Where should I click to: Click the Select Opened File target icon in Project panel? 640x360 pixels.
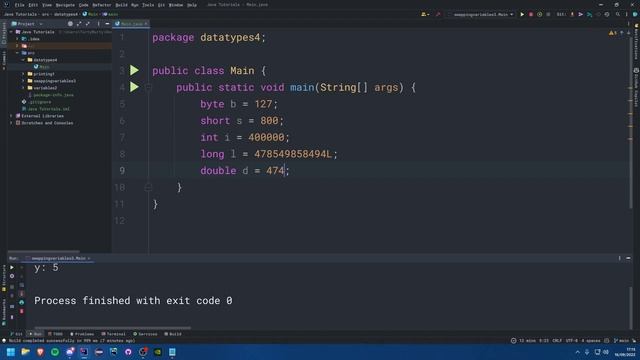[70, 24]
